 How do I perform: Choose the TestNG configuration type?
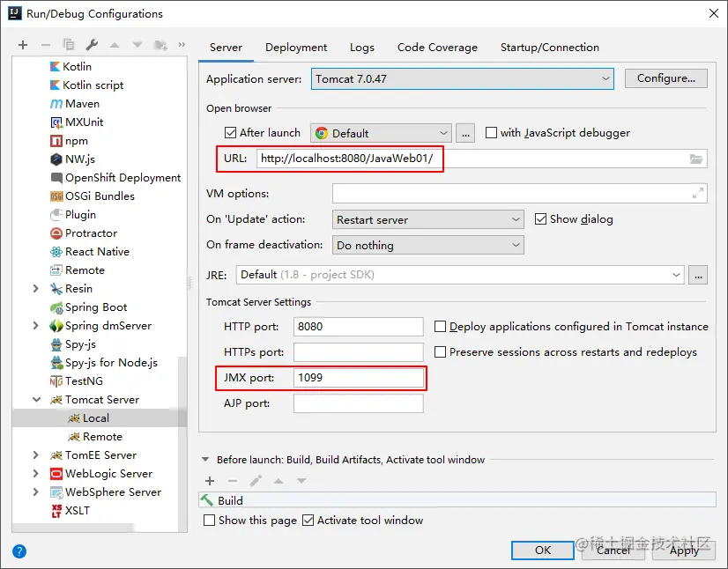[x=76, y=381]
